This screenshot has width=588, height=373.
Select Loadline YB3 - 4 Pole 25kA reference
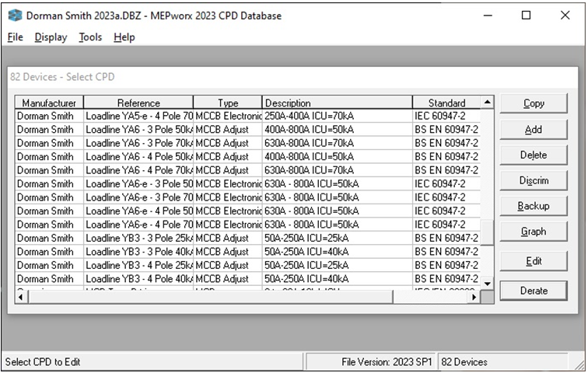coord(138,265)
